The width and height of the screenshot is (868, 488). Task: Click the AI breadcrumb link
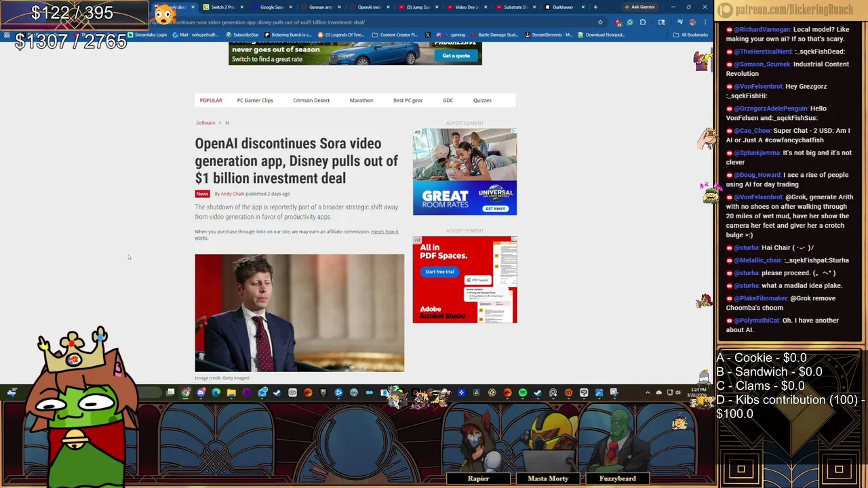pos(227,123)
